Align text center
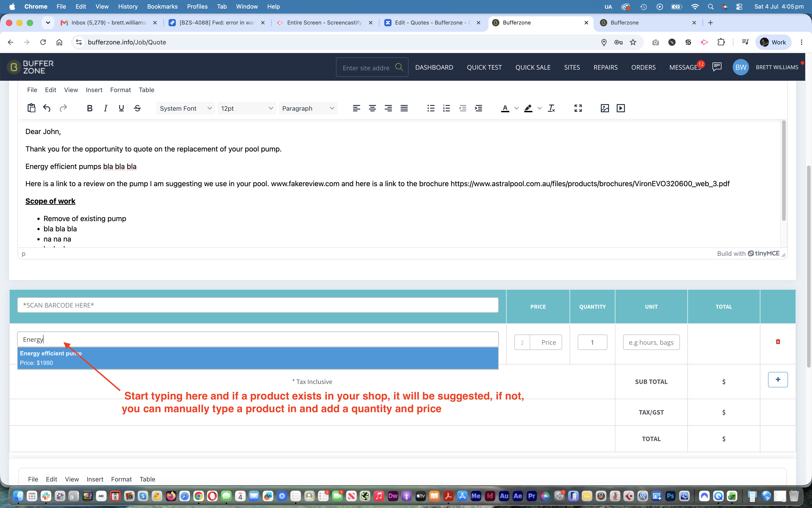 click(372, 108)
